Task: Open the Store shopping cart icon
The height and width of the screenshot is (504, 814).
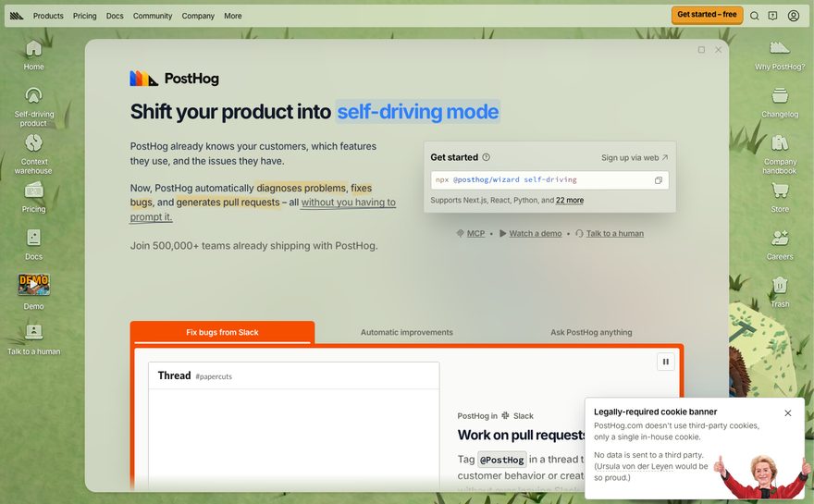Action: click(x=780, y=197)
